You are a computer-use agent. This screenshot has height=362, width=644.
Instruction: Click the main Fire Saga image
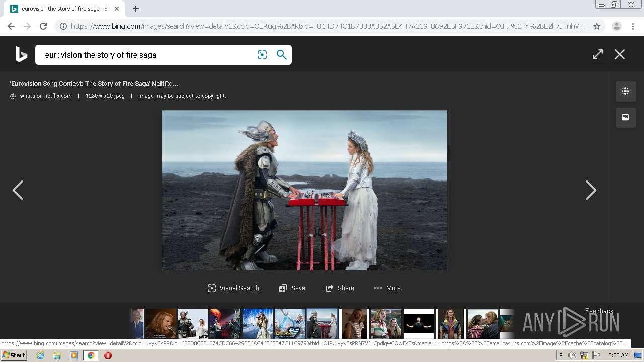(x=304, y=190)
